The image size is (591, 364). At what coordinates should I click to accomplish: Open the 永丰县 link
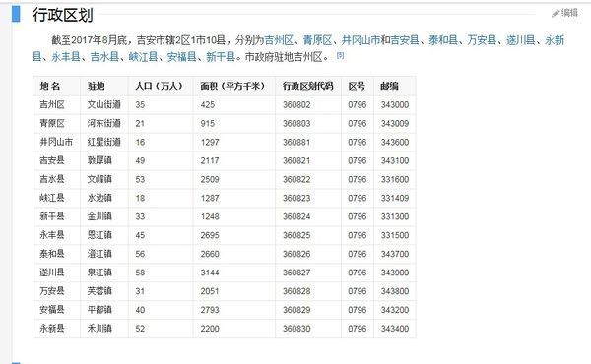click(x=66, y=57)
